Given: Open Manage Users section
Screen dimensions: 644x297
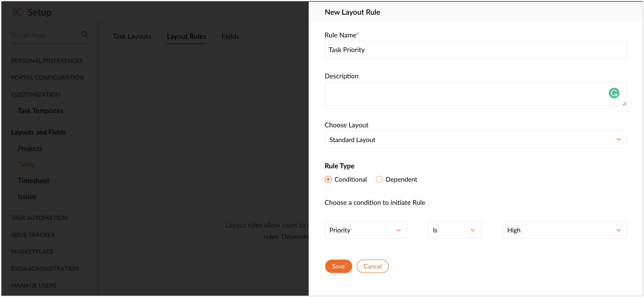Looking at the screenshot, I should tap(34, 285).
